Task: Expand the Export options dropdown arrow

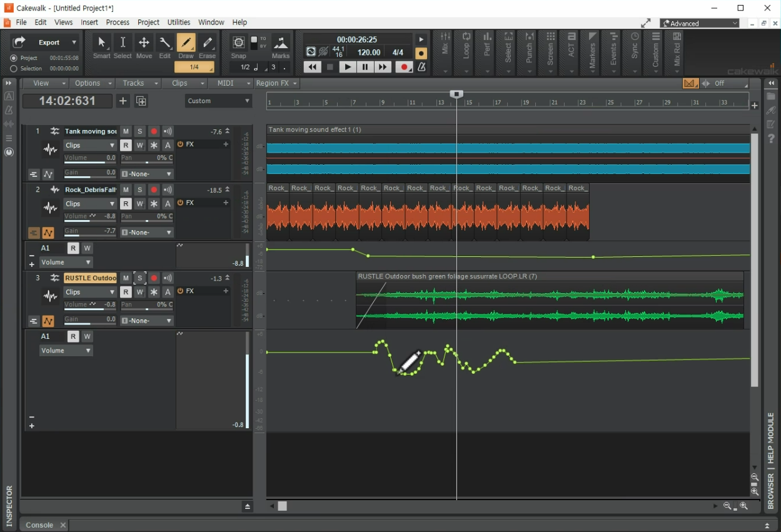Action: [74, 43]
